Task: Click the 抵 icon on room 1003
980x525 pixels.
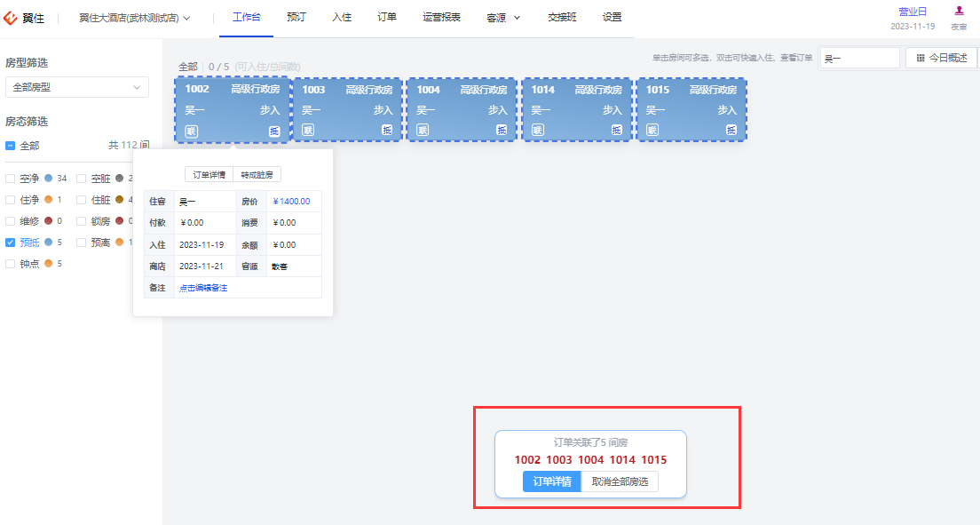Action: pyautogui.click(x=387, y=131)
